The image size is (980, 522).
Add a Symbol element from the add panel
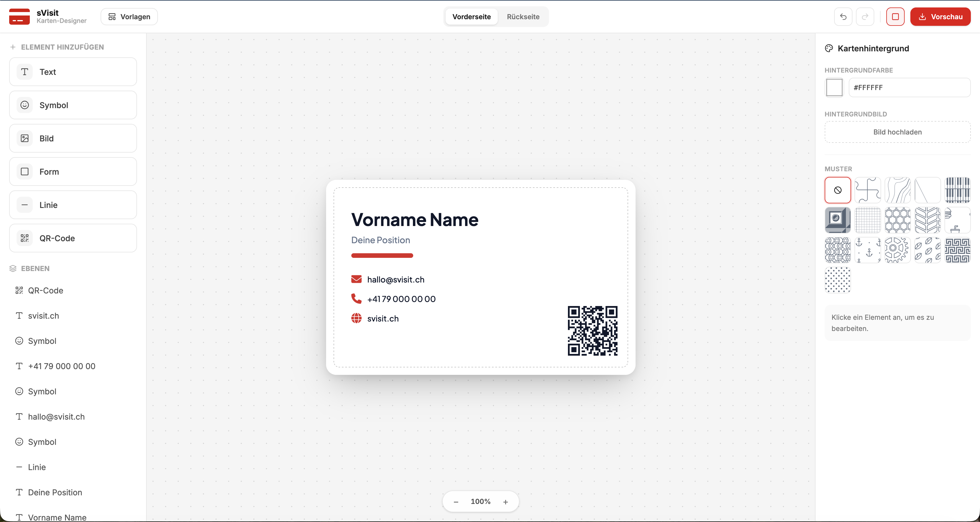[73, 105]
